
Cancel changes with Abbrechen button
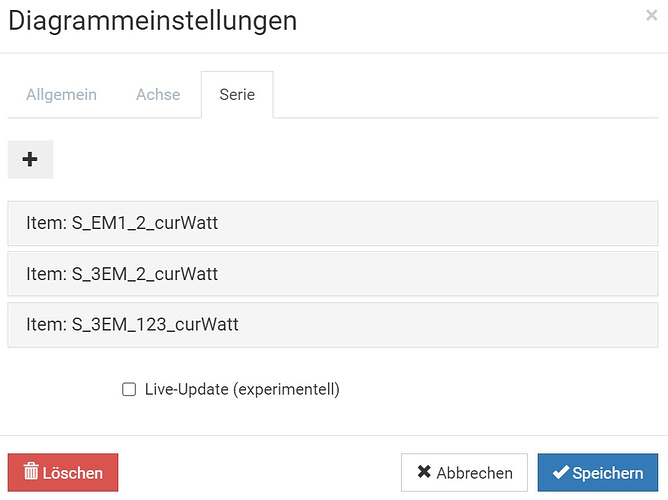coord(464,473)
